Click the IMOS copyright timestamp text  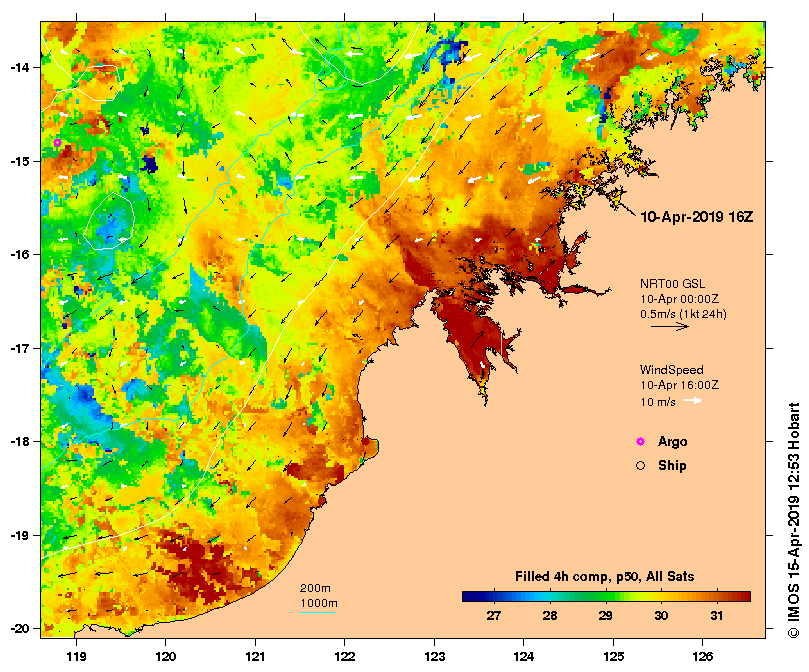[794, 520]
